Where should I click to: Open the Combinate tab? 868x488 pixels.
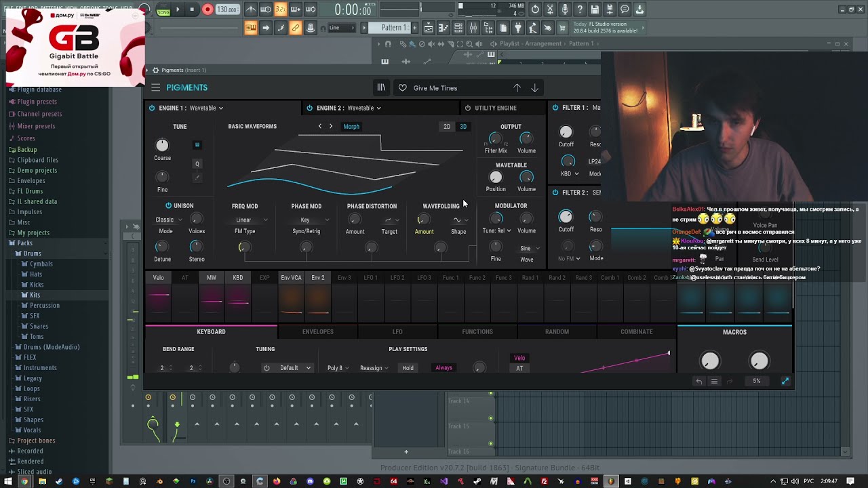click(x=636, y=331)
